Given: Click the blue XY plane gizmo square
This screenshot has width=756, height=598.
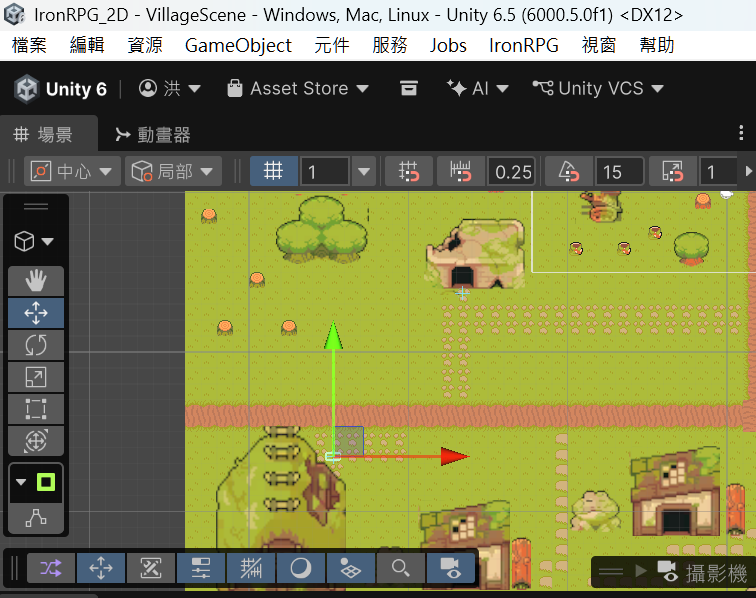Looking at the screenshot, I should (x=349, y=440).
